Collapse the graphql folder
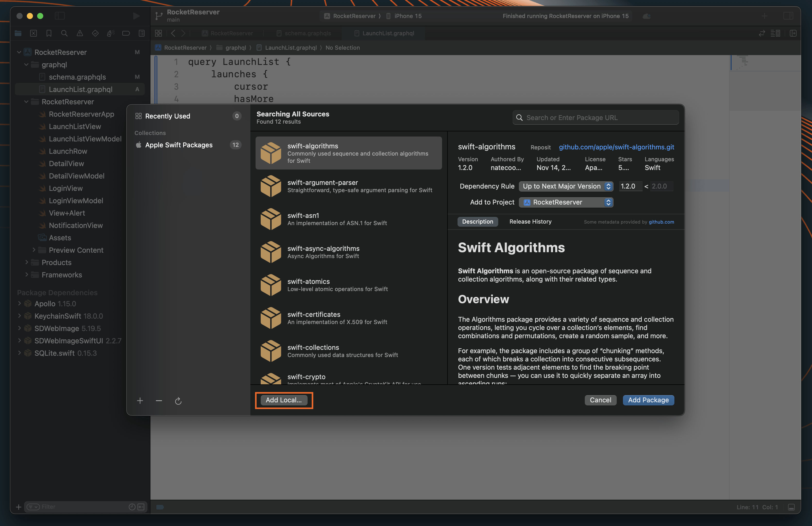Screen dimensions: 812x526 tap(27, 64)
